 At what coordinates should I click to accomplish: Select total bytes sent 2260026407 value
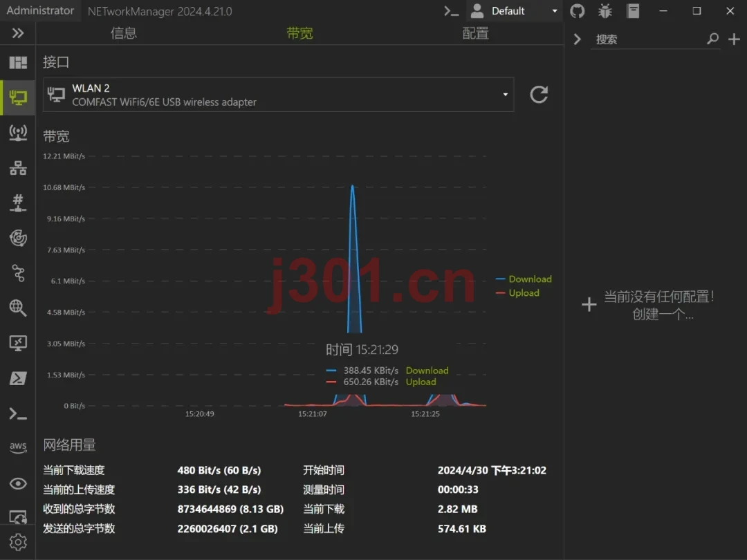(228, 529)
